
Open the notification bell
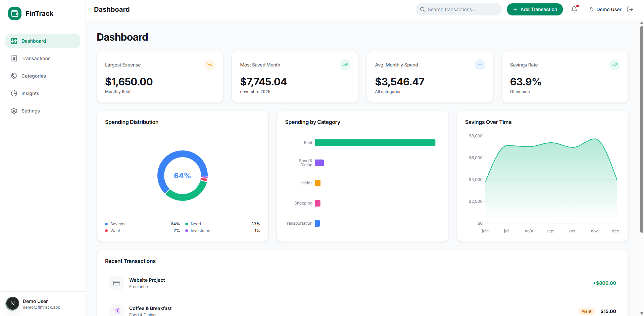tap(574, 9)
